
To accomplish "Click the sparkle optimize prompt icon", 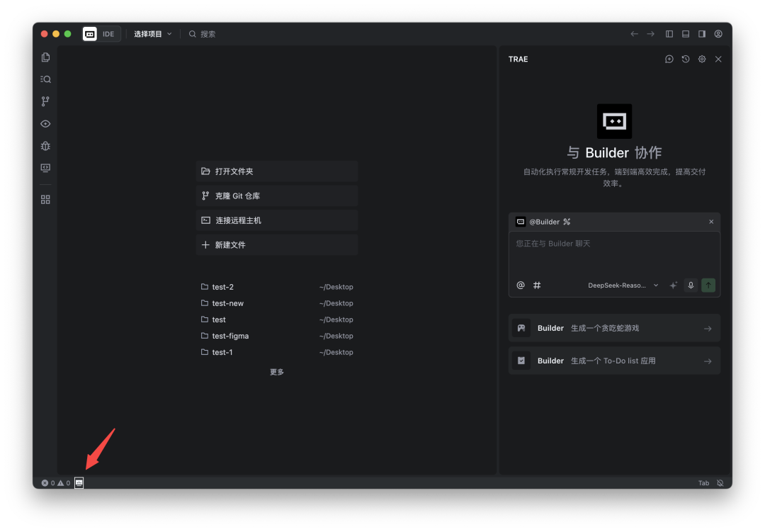I will 674,285.
